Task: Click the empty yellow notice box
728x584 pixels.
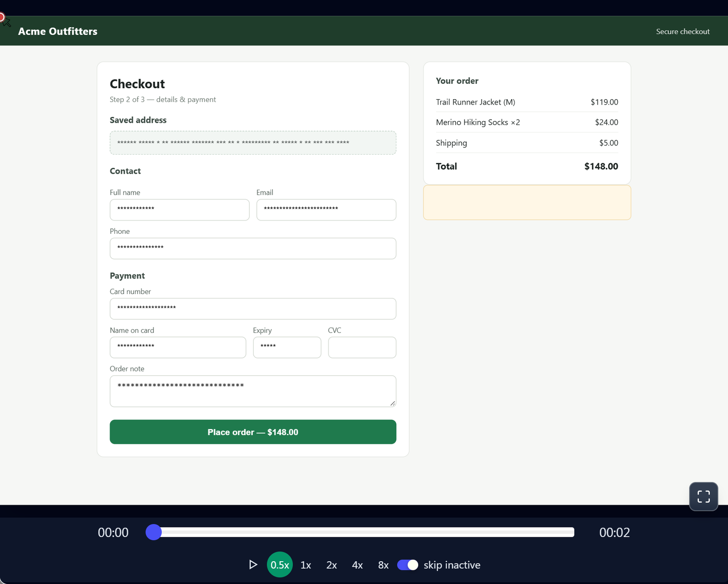Action: (x=527, y=202)
